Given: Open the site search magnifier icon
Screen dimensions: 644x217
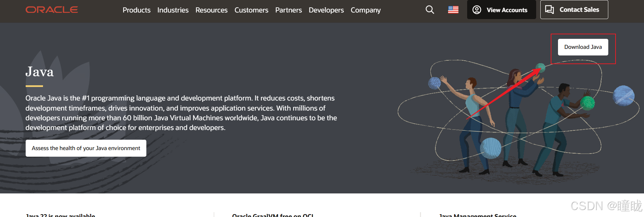Looking at the screenshot, I should [x=430, y=10].
